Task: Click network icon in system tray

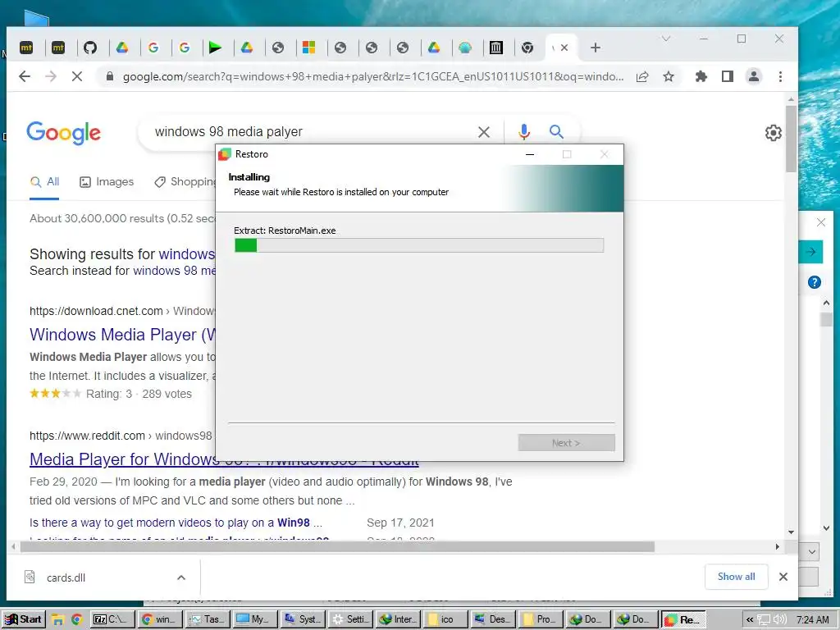Action: pyautogui.click(x=765, y=620)
